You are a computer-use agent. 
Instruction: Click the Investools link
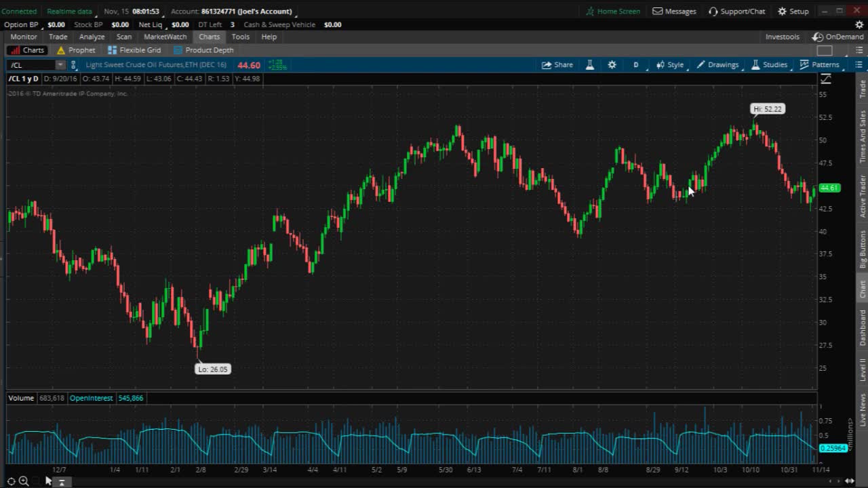(x=783, y=37)
